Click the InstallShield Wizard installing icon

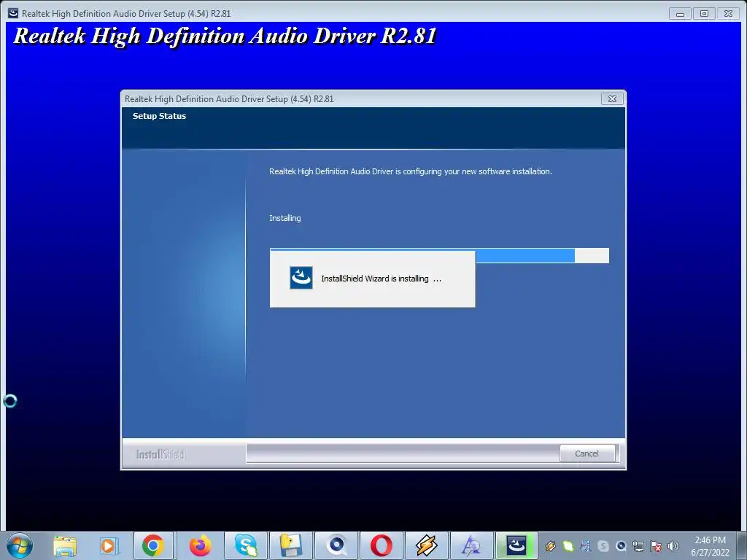pyautogui.click(x=301, y=278)
